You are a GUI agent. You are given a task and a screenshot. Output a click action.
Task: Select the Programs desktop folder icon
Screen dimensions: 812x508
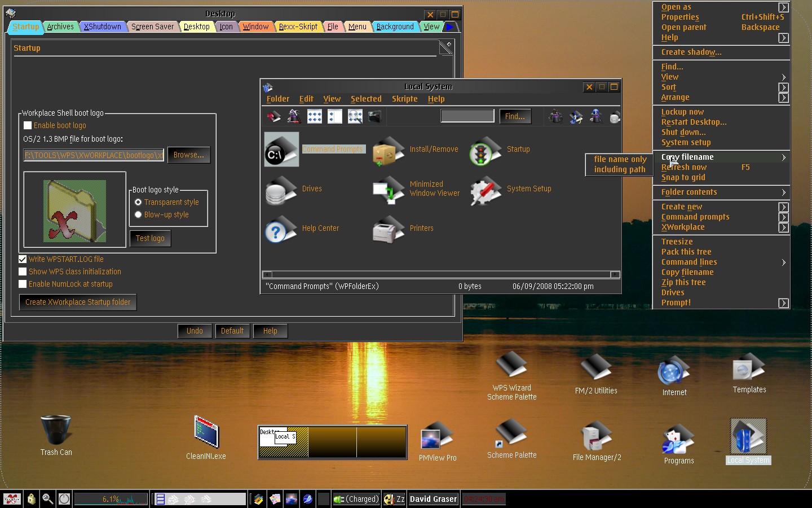click(x=678, y=439)
